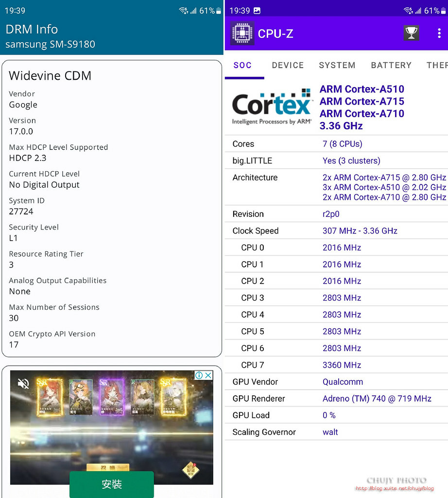This screenshot has width=448, height=498.
Task: Select the Security Level value L1
Action: click(x=13, y=238)
